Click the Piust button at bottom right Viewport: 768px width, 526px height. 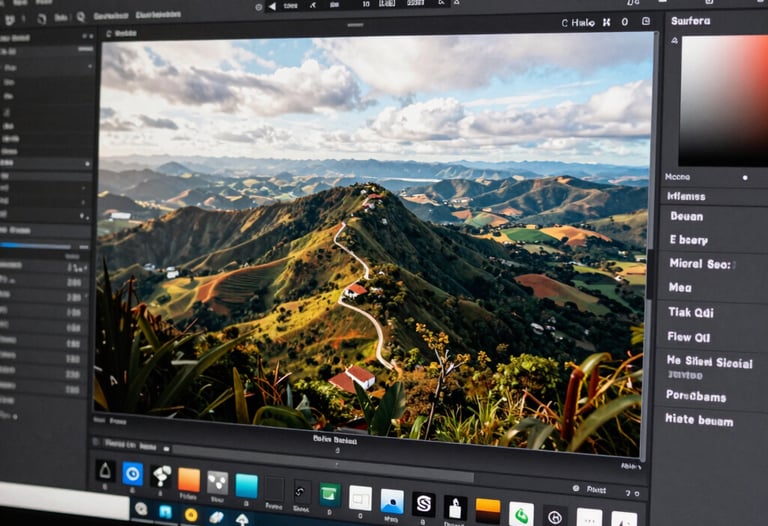point(596,490)
